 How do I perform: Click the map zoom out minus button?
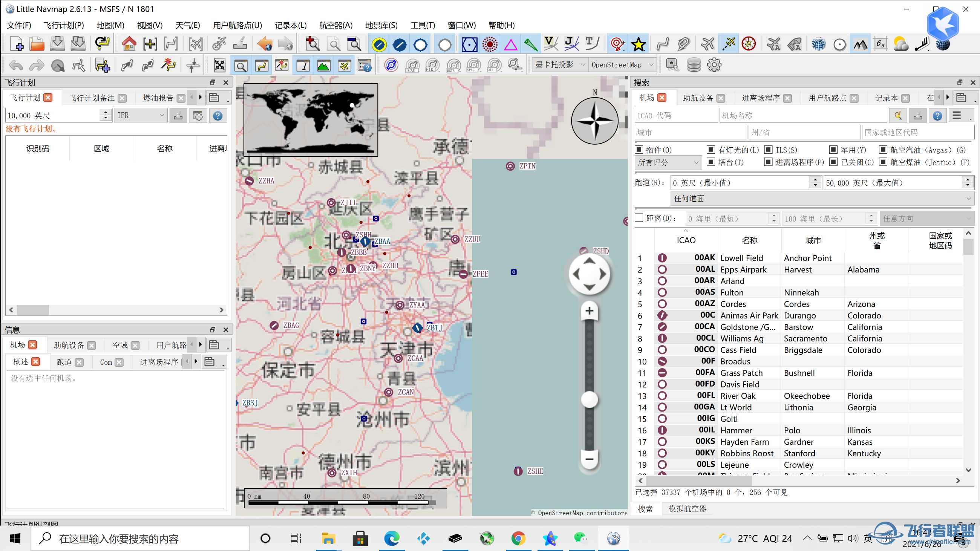(589, 459)
